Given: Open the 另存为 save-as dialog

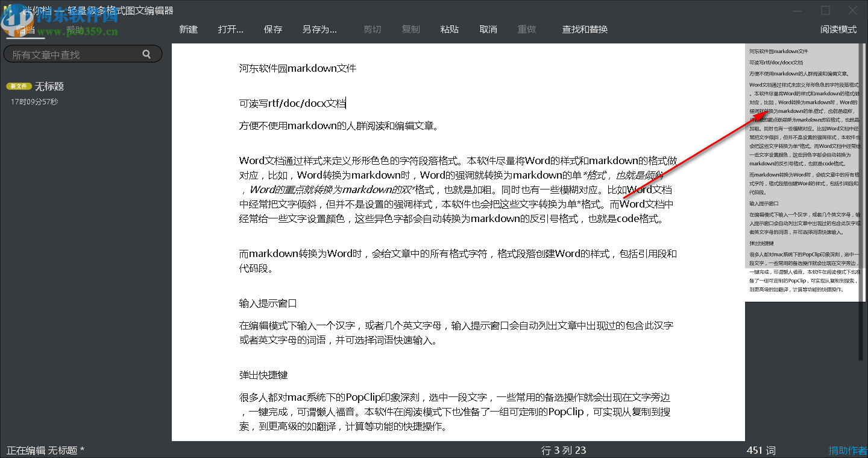Looking at the screenshot, I should tap(319, 29).
